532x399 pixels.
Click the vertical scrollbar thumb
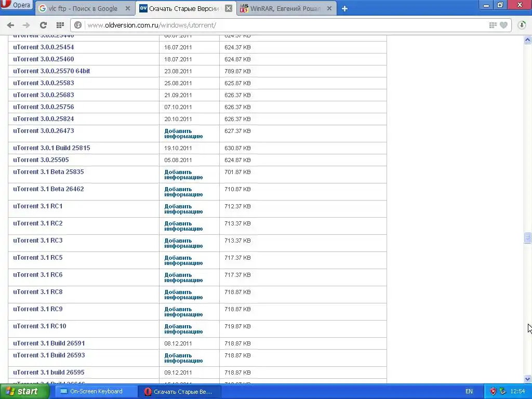coord(527,238)
